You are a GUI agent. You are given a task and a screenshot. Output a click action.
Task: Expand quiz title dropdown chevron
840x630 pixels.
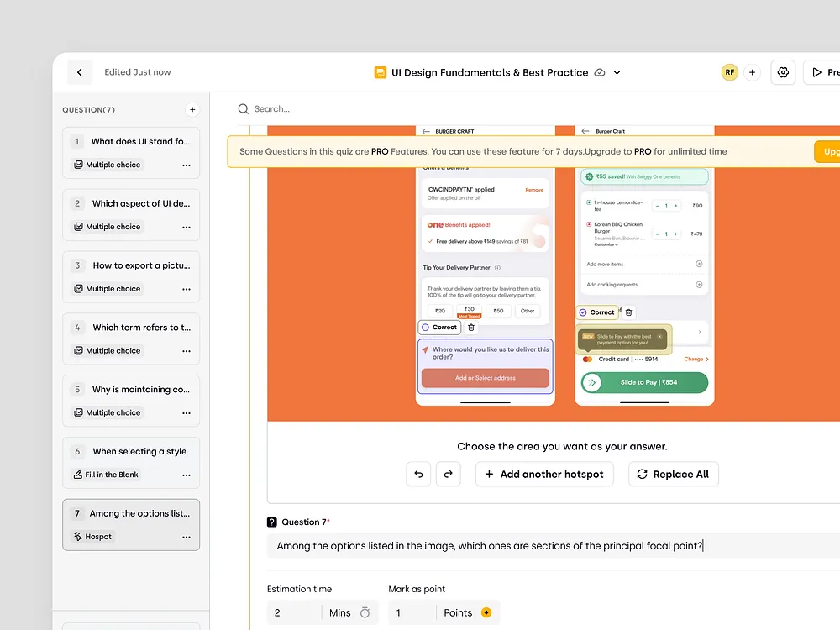click(x=617, y=72)
